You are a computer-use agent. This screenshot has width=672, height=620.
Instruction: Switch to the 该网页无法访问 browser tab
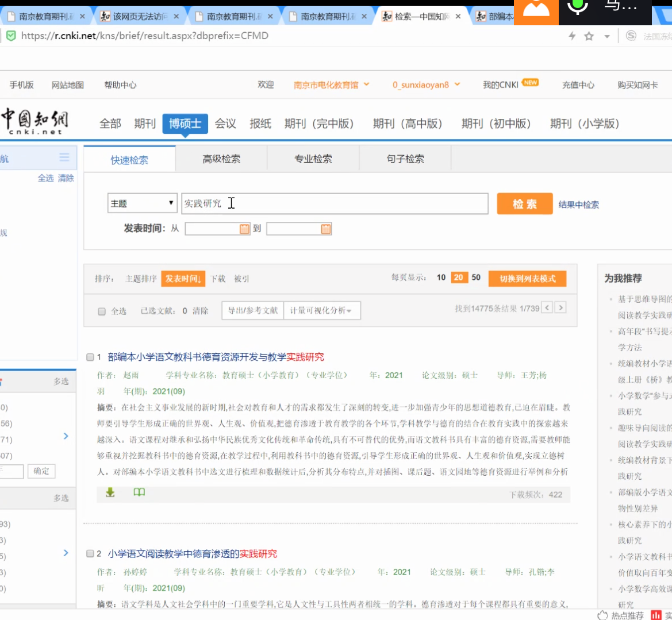tap(139, 16)
